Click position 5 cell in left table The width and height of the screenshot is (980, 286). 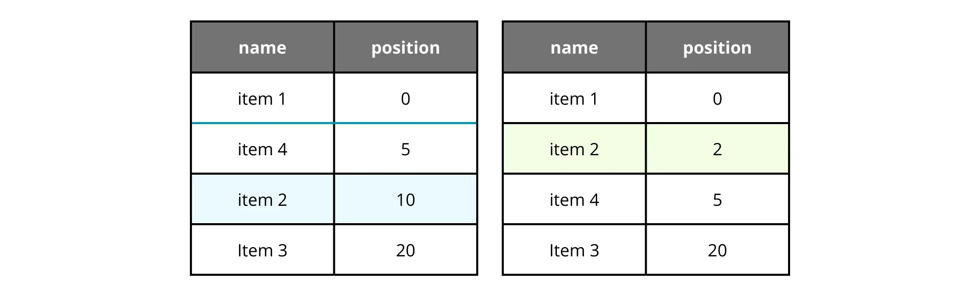pyautogui.click(x=405, y=149)
